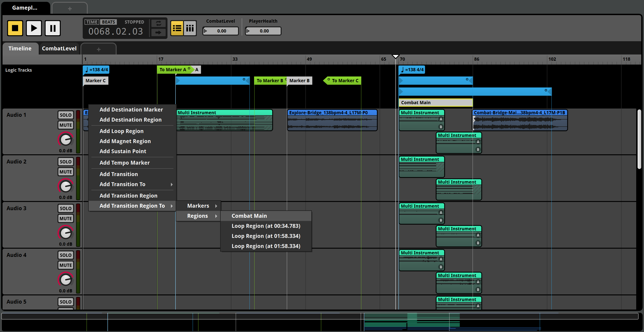Choose Add Tempo Marker
The height and width of the screenshot is (332, 644).
132,163
